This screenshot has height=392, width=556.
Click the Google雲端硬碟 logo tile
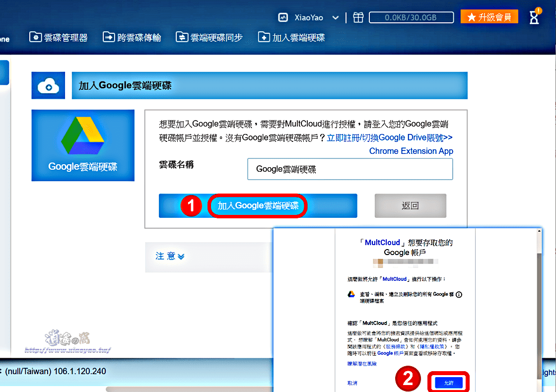click(x=83, y=145)
